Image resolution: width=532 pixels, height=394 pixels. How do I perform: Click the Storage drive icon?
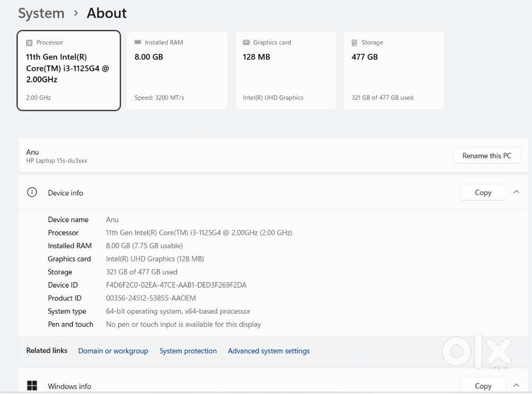click(x=354, y=43)
